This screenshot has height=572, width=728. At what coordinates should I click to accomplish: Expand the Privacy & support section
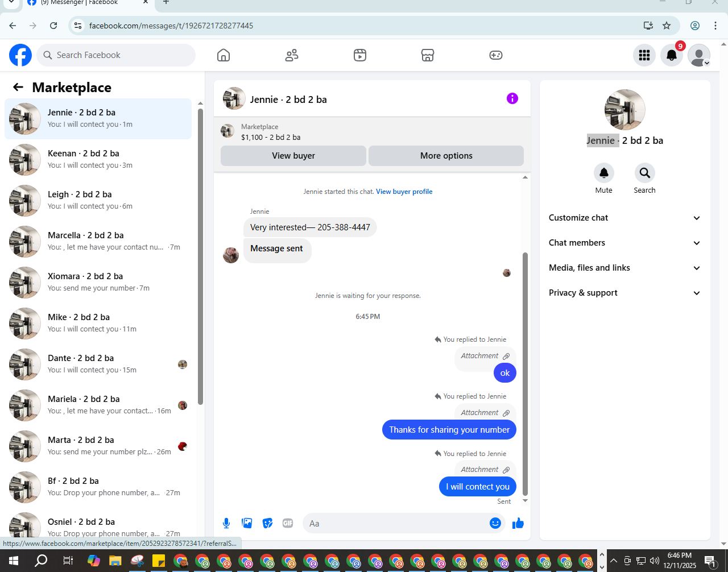pos(624,293)
